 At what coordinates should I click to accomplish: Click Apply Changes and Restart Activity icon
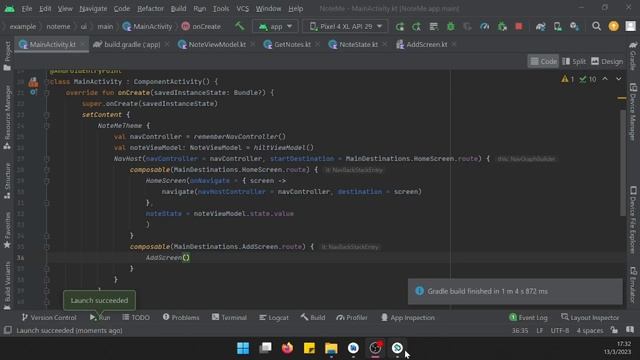pos(416,27)
